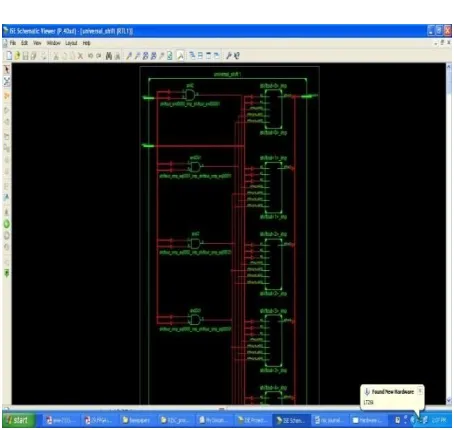Open the Edit menu
This screenshot has height=430, width=454.
tap(24, 43)
